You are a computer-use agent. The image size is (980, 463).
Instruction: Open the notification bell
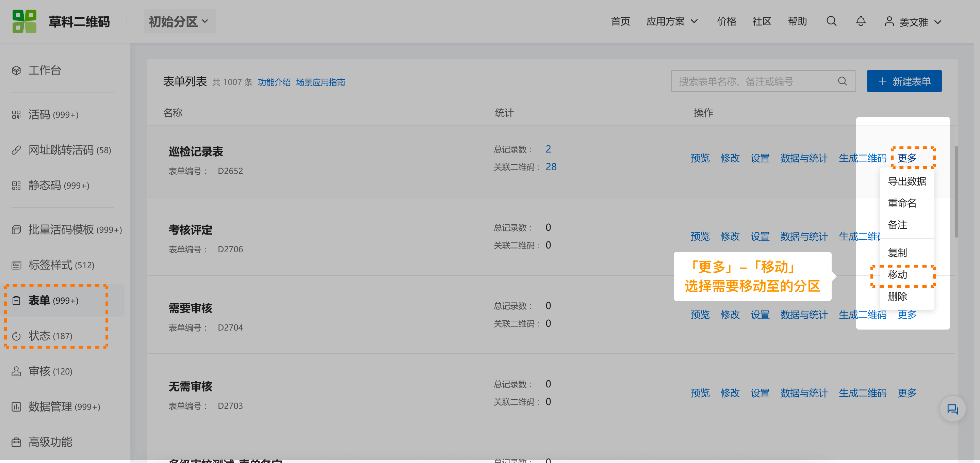pos(861,21)
